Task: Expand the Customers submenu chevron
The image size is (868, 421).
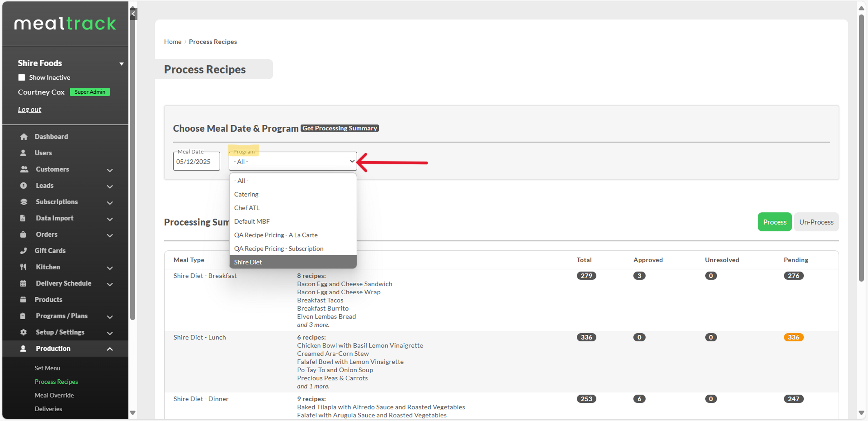Action: (x=110, y=170)
